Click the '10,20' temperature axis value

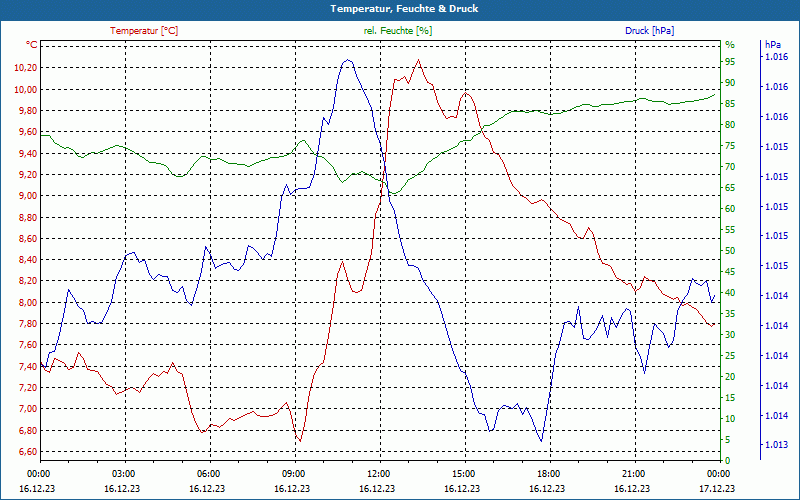(26, 68)
